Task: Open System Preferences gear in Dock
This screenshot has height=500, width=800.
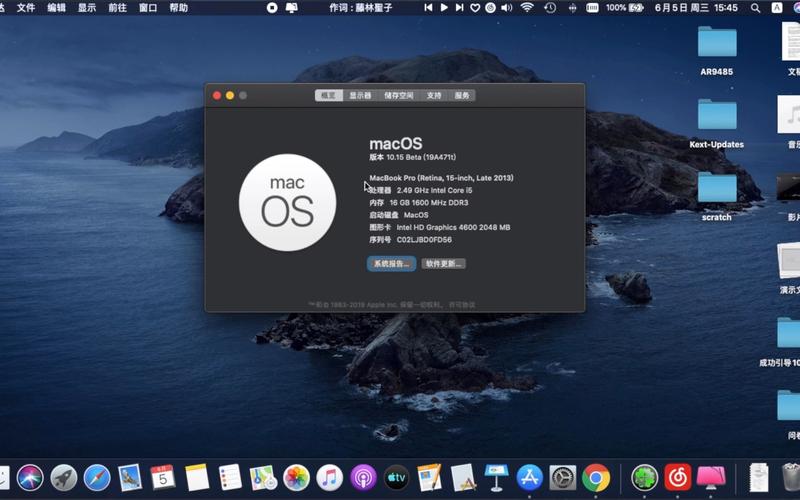Action: point(563,478)
